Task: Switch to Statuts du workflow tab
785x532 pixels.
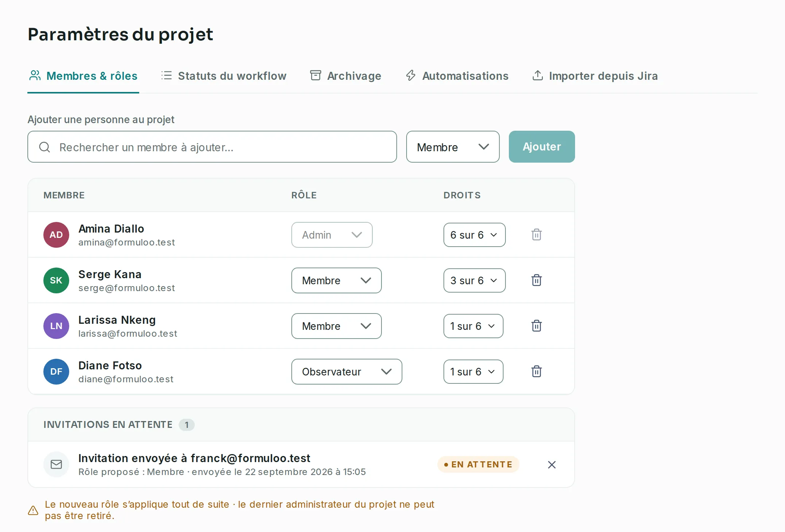Action: click(x=224, y=76)
